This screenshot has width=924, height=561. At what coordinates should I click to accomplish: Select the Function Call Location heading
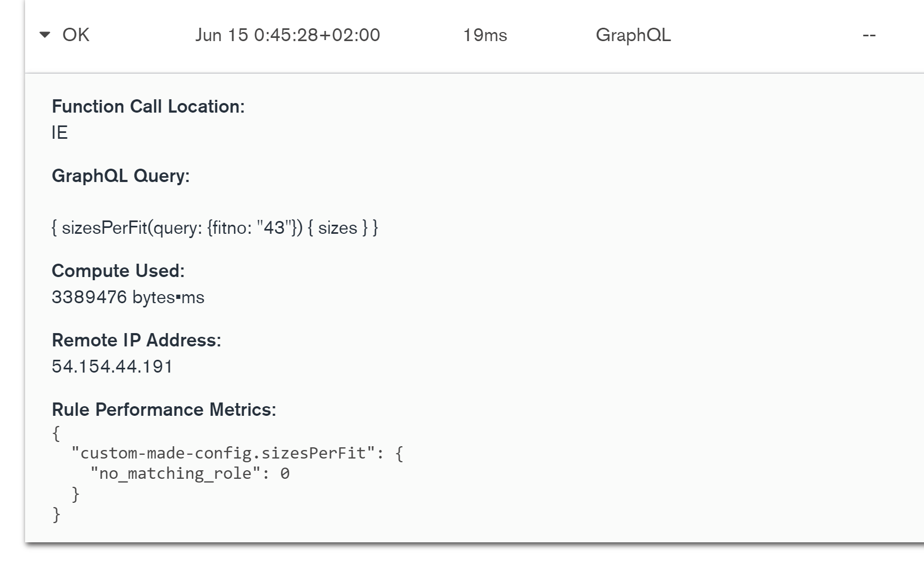(148, 106)
